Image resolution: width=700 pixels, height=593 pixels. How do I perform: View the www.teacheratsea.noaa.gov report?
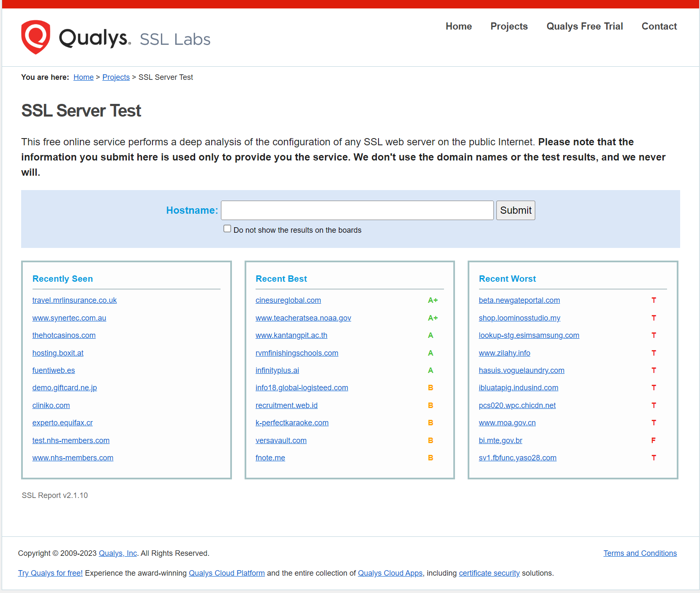303,318
